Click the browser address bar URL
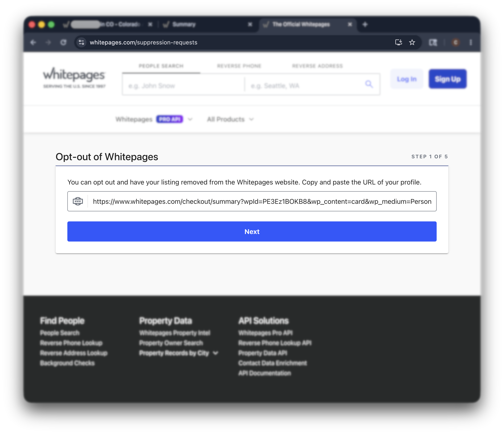The height and width of the screenshot is (434, 504). (144, 43)
